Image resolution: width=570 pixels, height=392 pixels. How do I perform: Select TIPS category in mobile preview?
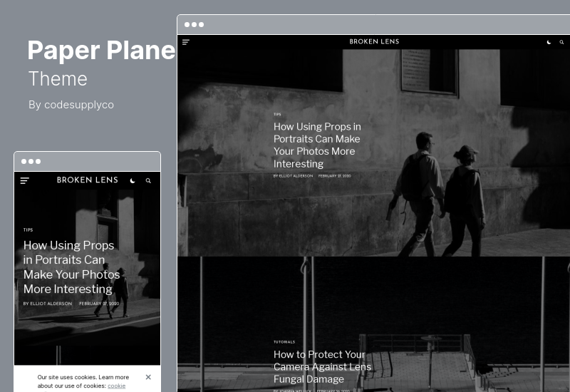coord(28,229)
